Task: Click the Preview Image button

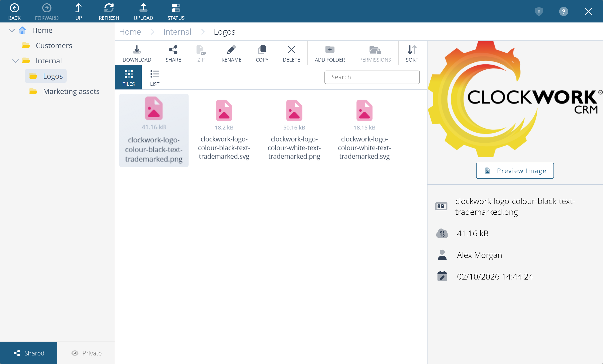Action: click(515, 171)
